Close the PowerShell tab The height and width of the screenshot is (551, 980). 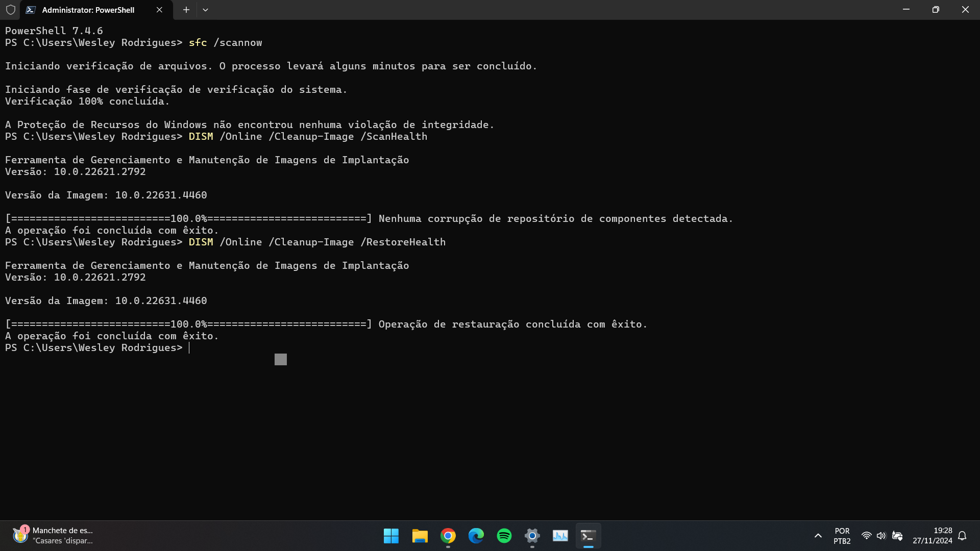coord(159,10)
